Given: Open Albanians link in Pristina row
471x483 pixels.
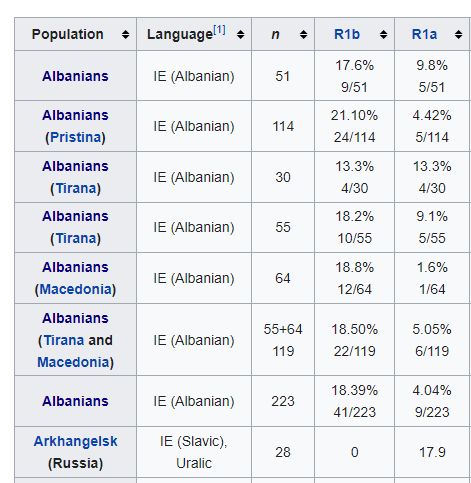Looking at the screenshot, I should [75, 115].
